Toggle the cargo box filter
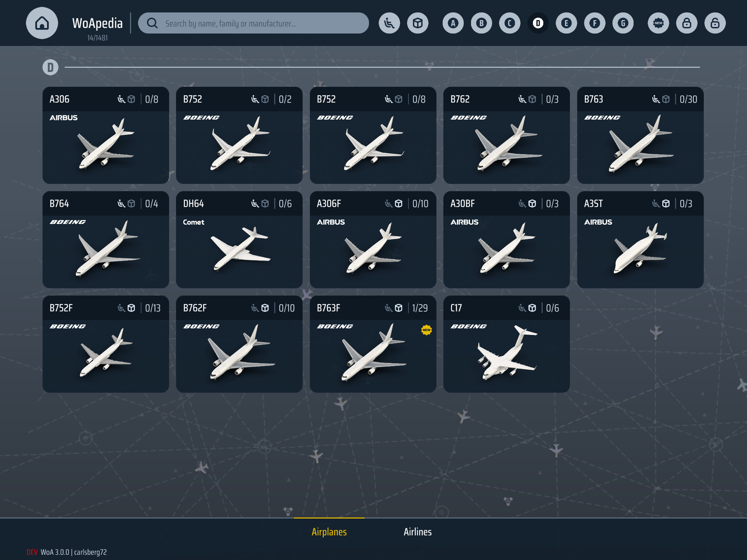This screenshot has height=560, width=747. tap(417, 23)
